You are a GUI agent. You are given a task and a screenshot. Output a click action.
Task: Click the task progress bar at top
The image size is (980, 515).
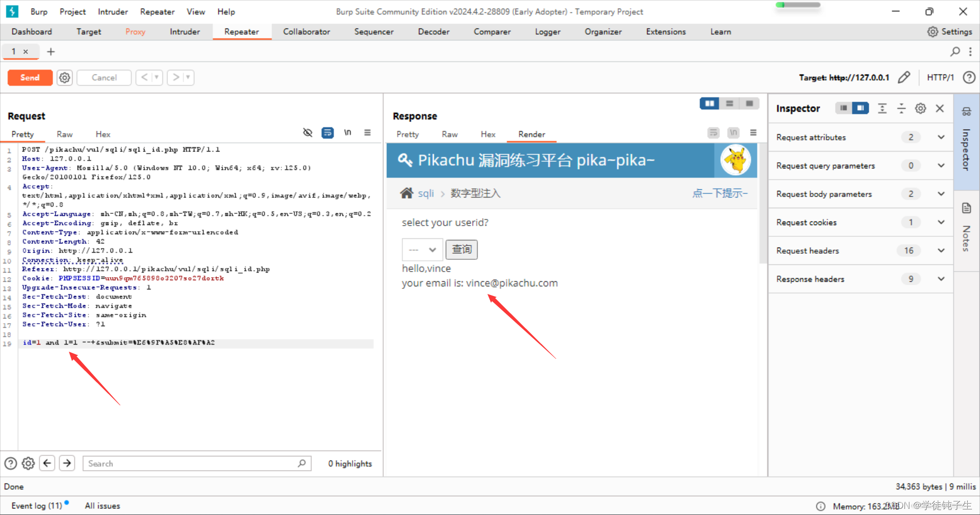(798, 5)
